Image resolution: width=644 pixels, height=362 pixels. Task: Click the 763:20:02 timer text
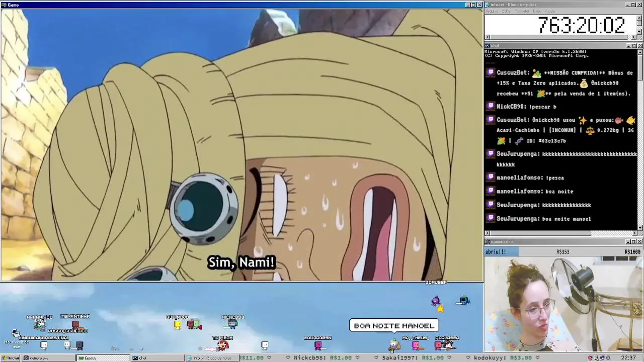pos(582,25)
